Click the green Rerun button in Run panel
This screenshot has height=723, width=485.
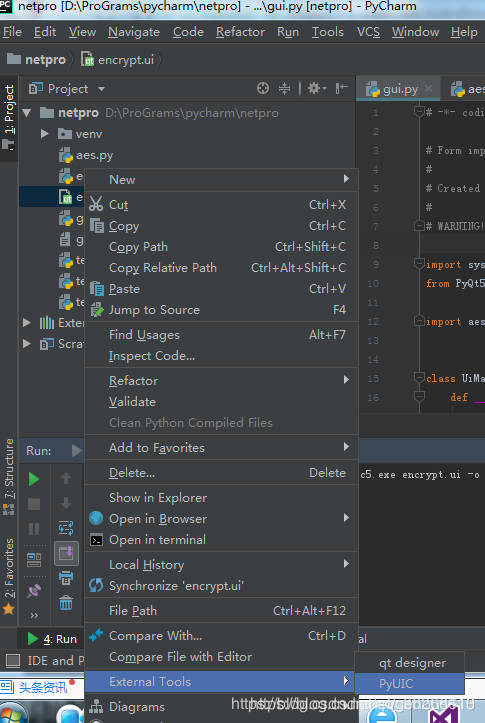point(34,479)
